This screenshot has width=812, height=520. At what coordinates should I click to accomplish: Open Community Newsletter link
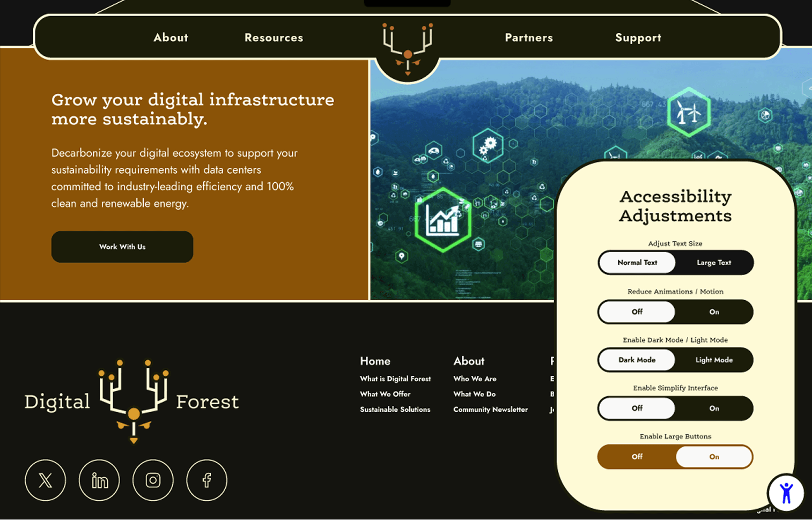point(490,410)
